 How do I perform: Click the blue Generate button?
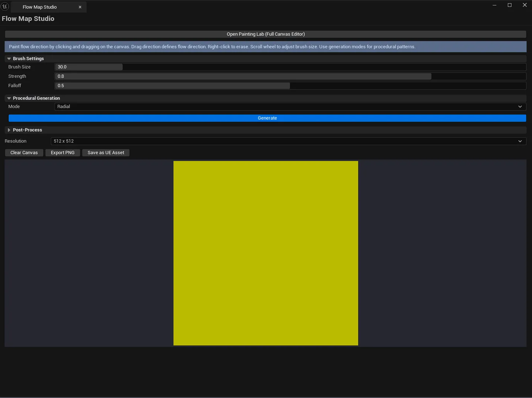[x=267, y=118]
